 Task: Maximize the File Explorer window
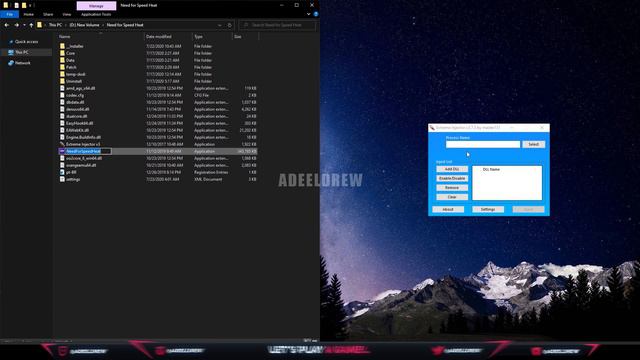tap(297, 5)
